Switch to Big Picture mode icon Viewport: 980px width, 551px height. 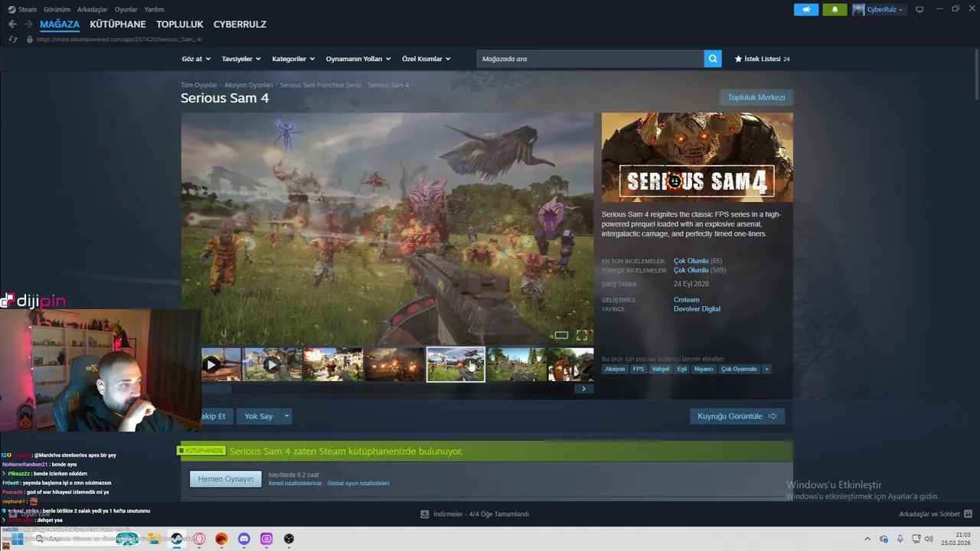920,9
